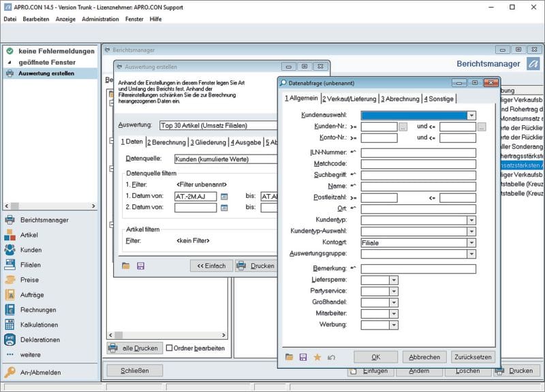Open Kalkulationen in the sidebar
Viewport: 545px width, 392px height.
tap(39, 325)
